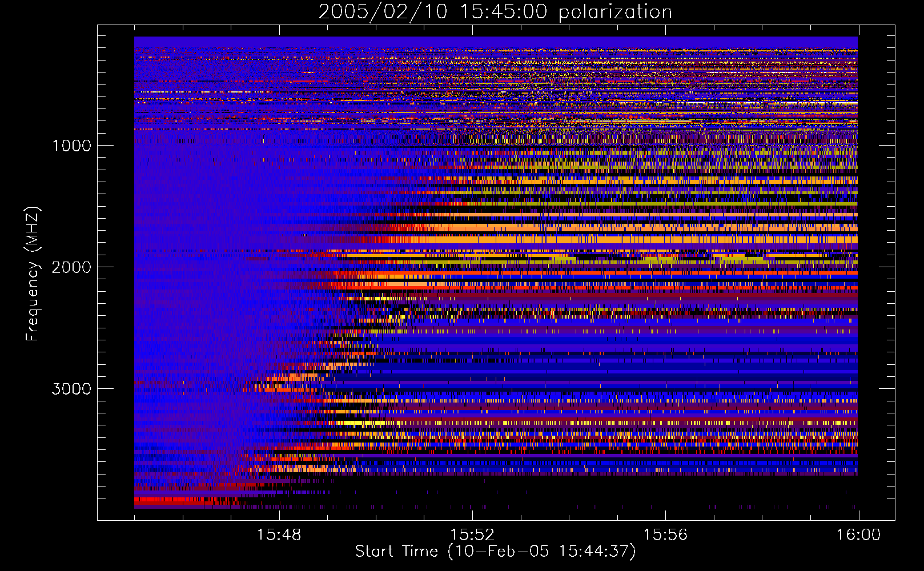Image resolution: width=924 pixels, height=571 pixels.
Task: Click the 16:00 time tick label
Action: pos(858,535)
